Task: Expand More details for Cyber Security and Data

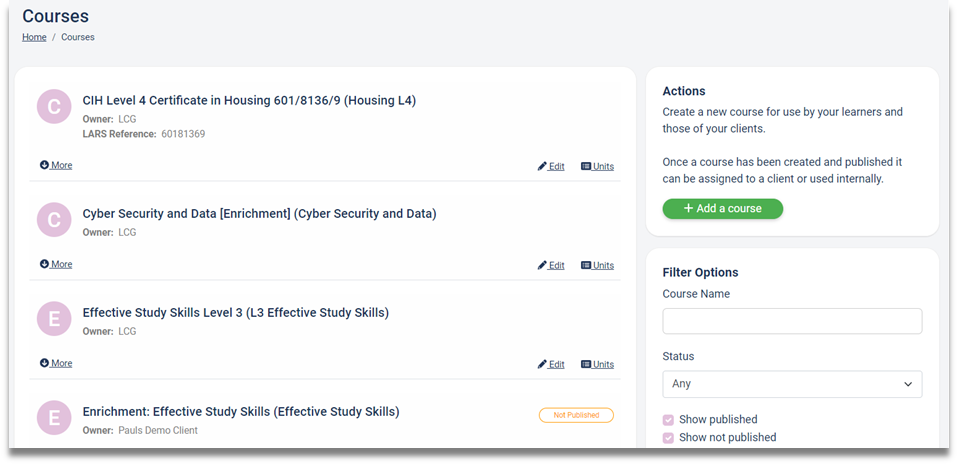Action: pos(56,264)
